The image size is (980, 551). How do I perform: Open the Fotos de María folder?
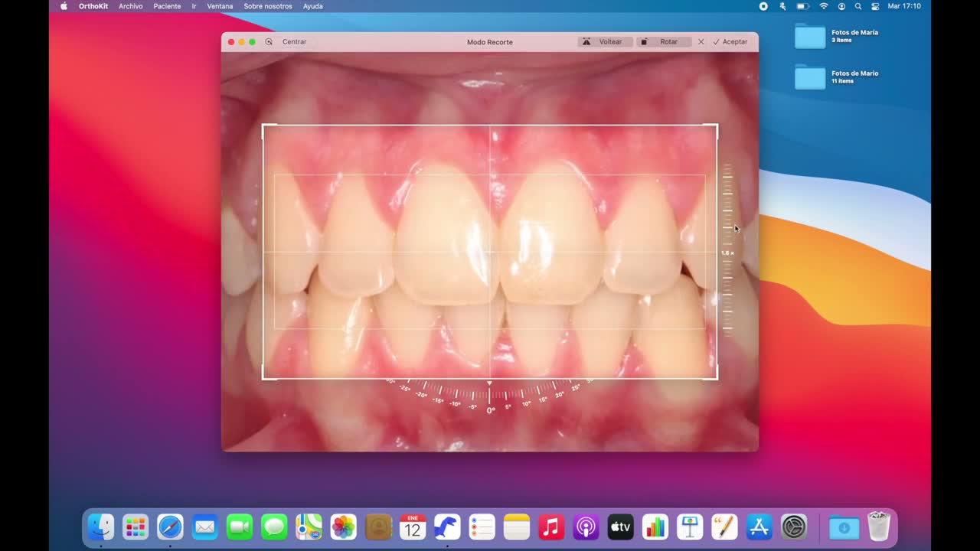click(810, 36)
